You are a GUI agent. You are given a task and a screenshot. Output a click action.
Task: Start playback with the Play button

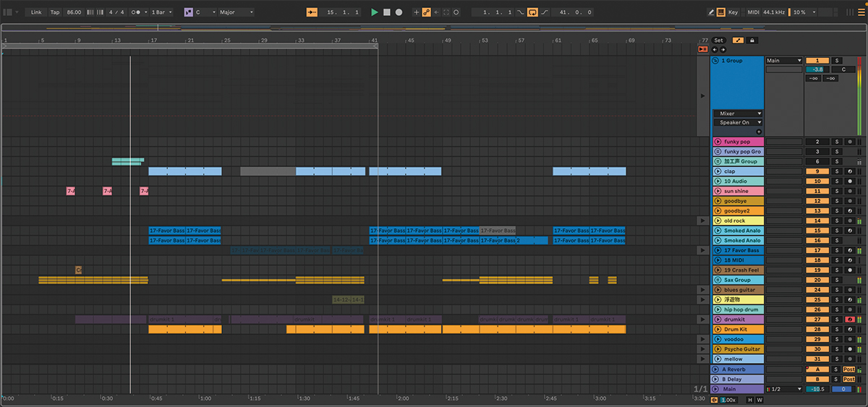tap(375, 12)
